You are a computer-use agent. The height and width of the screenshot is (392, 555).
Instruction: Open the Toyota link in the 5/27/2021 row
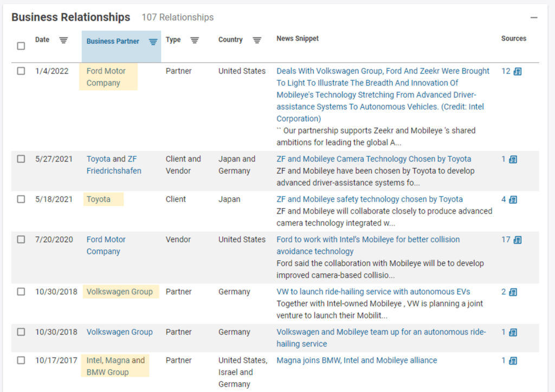pyautogui.click(x=99, y=159)
